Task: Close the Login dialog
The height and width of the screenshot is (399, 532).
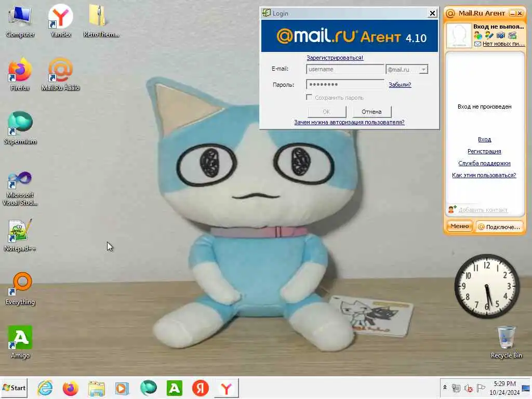Action: click(x=432, y=13)
